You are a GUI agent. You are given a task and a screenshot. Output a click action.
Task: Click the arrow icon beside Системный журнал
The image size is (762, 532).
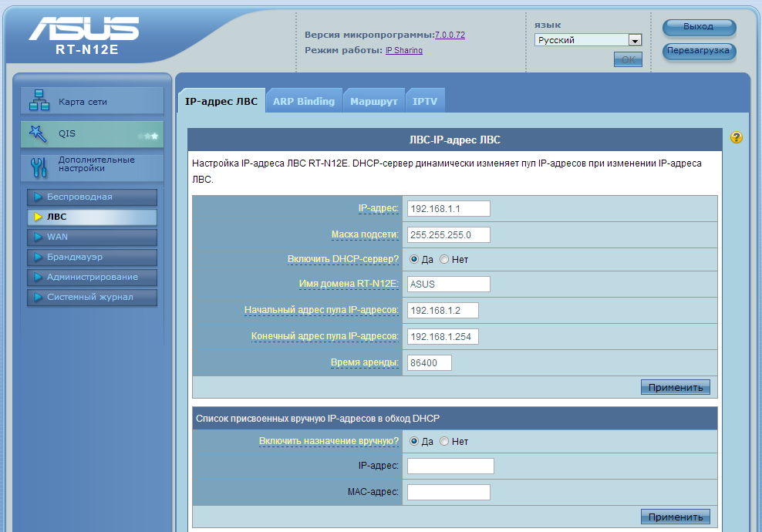pyautogui.click(x=38, y=297)
